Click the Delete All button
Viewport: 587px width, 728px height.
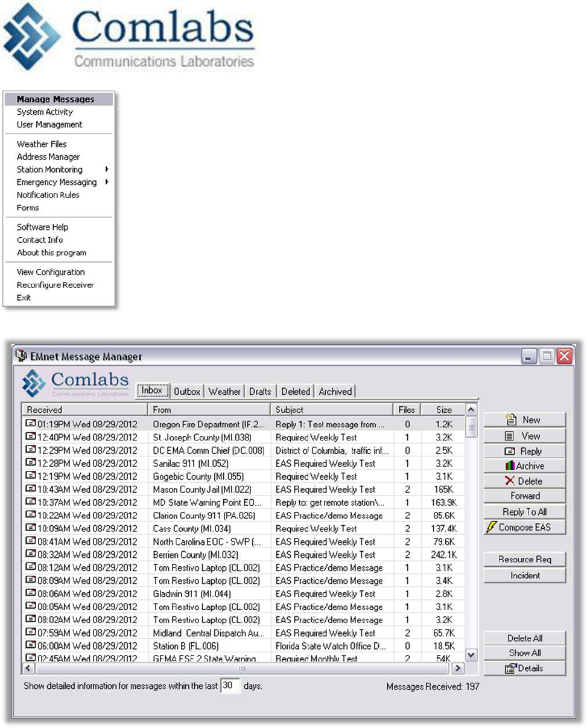(524, 638)
